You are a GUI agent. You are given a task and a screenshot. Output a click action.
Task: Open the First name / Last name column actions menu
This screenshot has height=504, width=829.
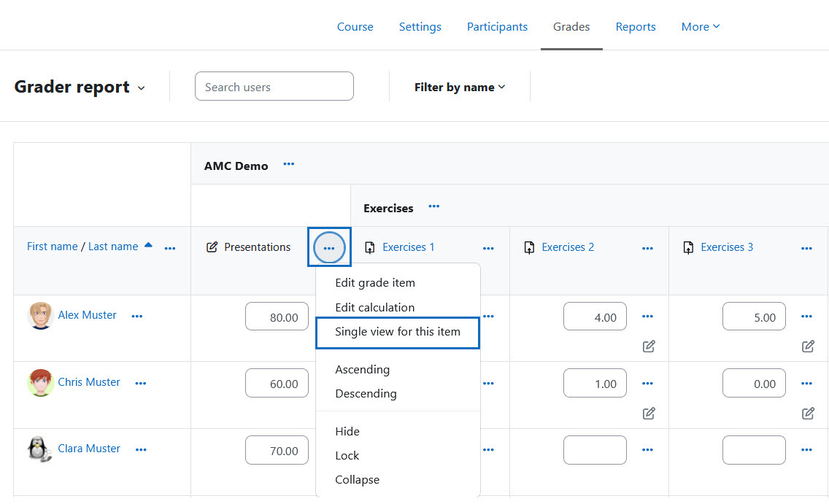point(170,248)
